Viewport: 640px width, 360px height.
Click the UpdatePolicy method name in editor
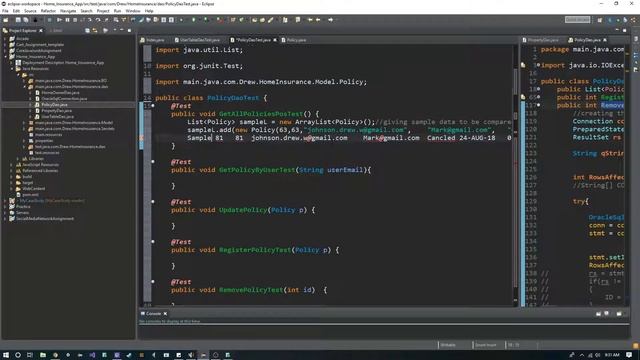pyautogui.click(x=243, y=210)
